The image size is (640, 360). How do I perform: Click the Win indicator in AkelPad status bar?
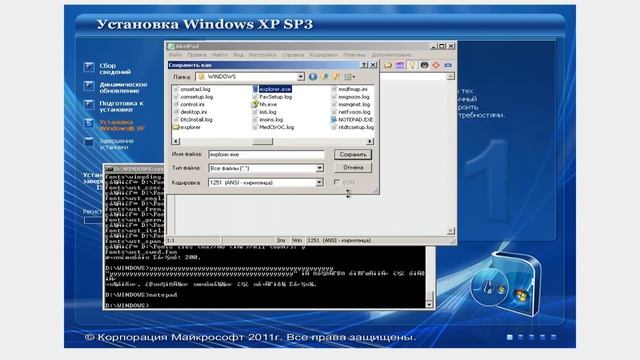coord(297,240)
